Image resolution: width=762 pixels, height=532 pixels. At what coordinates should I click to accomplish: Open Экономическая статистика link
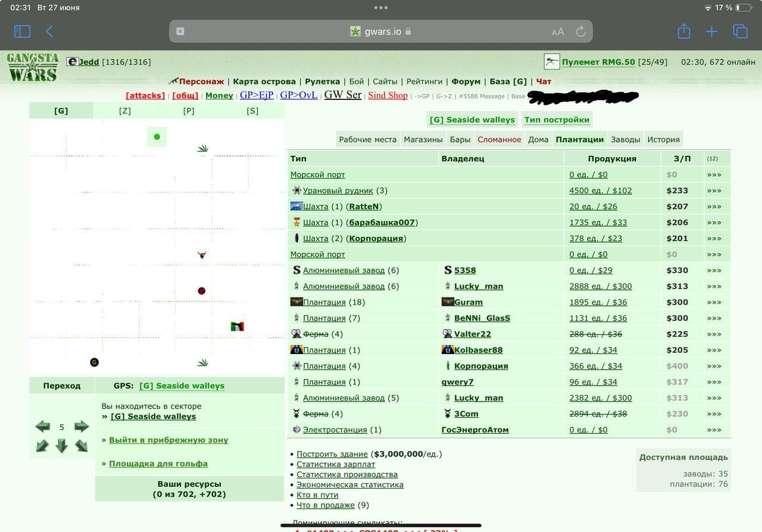(350, 484)
